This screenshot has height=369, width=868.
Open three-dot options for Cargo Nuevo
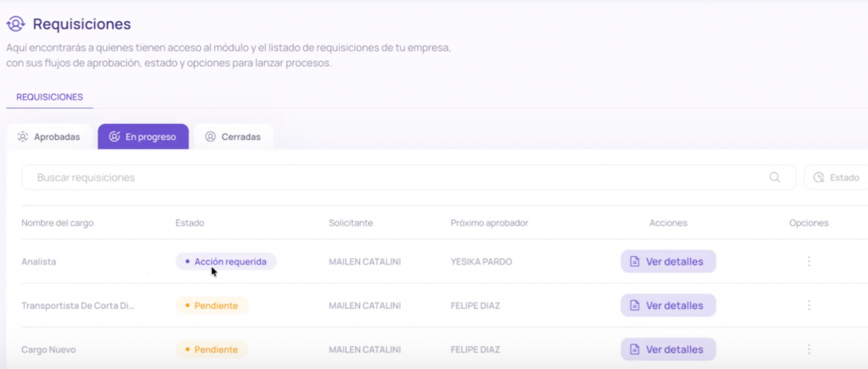(809, 349)
